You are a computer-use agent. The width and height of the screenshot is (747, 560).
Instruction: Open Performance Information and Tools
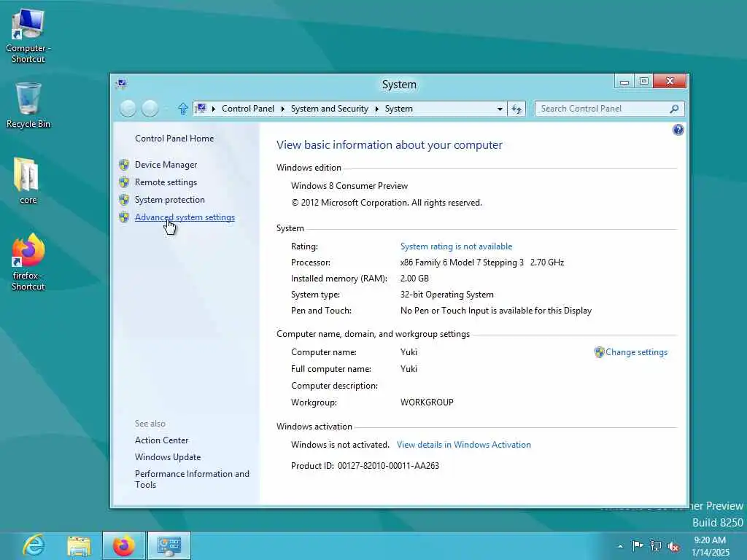tap(192, 480)
